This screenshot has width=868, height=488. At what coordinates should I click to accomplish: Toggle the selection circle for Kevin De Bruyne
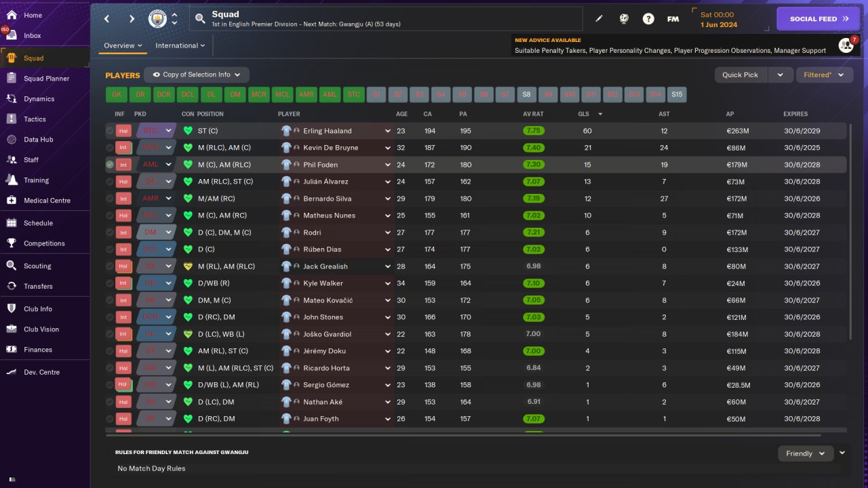point(110,148)
